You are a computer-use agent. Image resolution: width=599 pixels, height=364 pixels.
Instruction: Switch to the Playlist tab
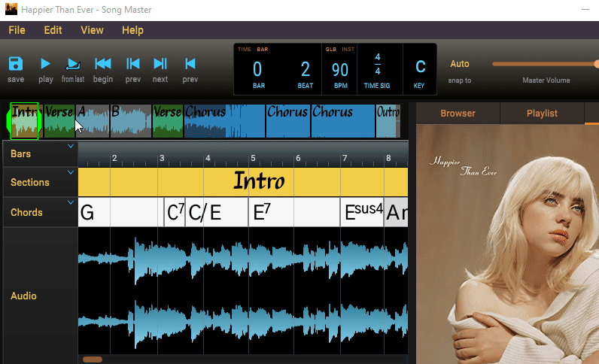[542, 114]
